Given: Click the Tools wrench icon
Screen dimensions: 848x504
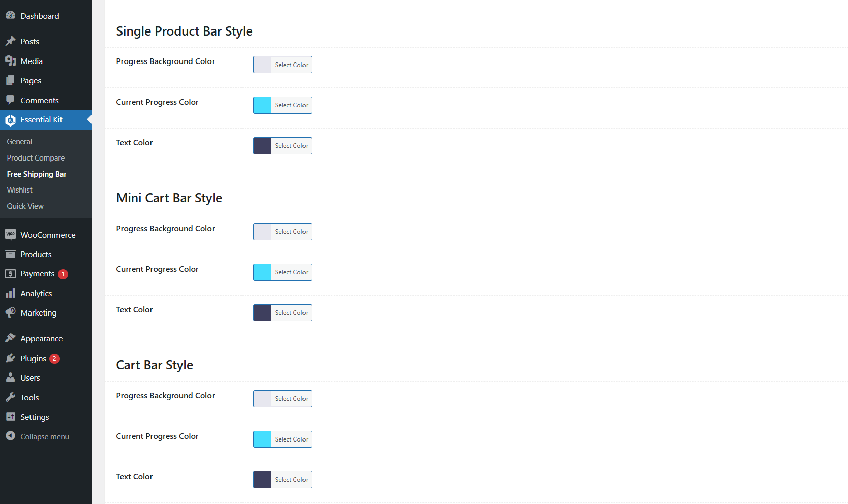Looking at the screenshot, I should 10,397.
